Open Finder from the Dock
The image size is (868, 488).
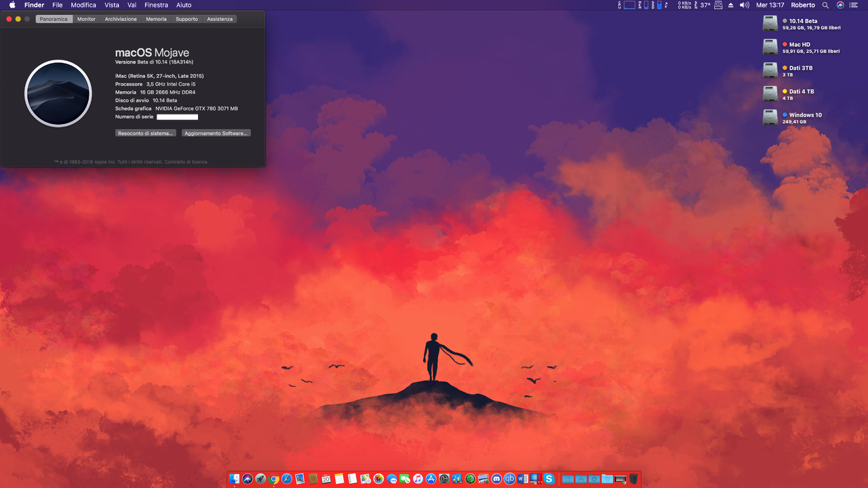[x=234, y=479]
